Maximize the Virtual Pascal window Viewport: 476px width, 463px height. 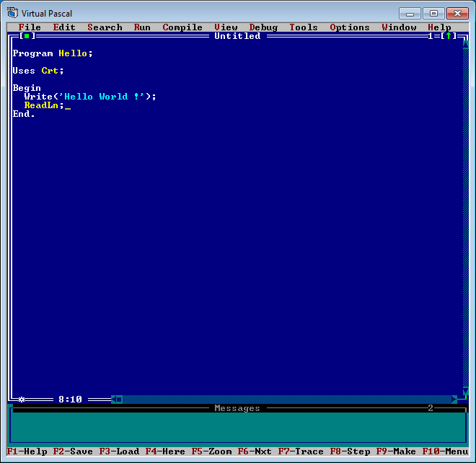tap(433, 13)
